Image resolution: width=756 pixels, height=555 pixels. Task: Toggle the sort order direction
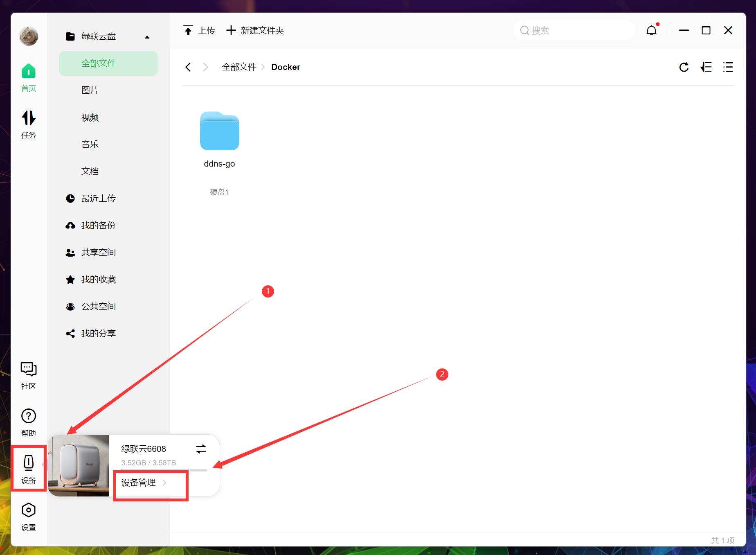(706, 67)
